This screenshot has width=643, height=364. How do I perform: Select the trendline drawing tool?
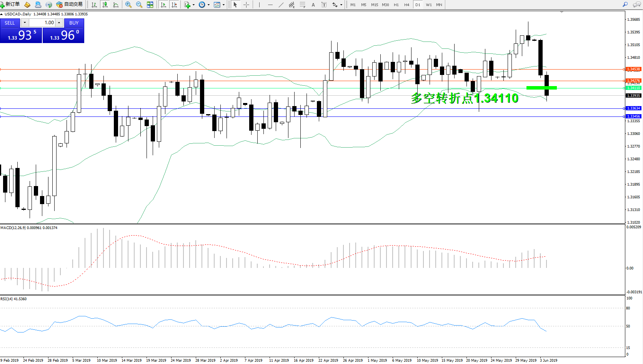coord(281,5)
